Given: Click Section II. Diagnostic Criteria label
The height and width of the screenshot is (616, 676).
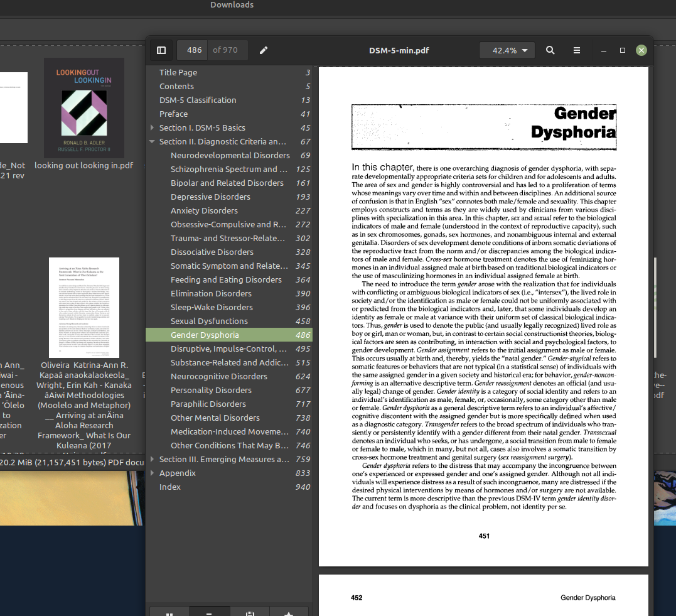Looking at the screenshot, I should tap(222, 141).
